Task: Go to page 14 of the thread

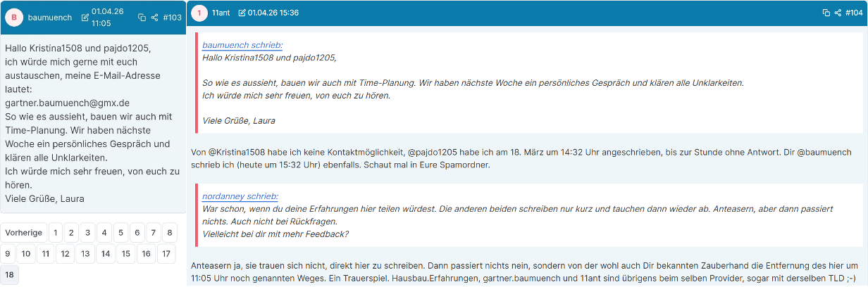Action: [x=106, y=254]
